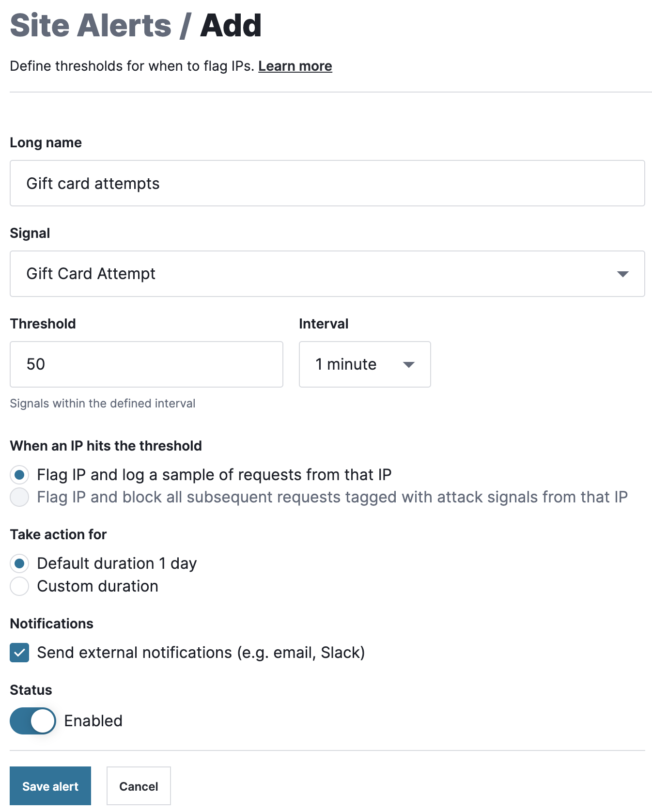Disable the Enabled status toggle
This screenshot has height=812, width=652.
point(32,721)
